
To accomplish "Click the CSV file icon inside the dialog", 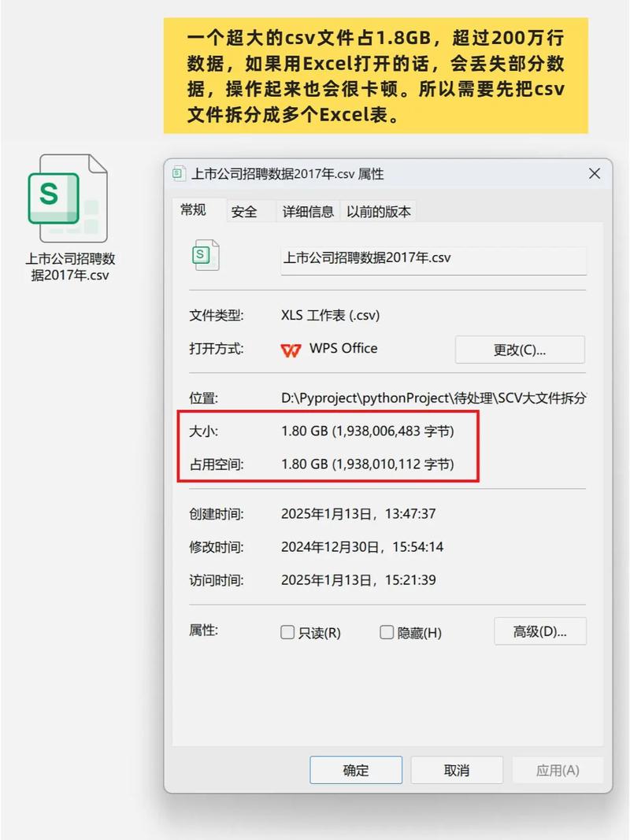I will point(205,255).
